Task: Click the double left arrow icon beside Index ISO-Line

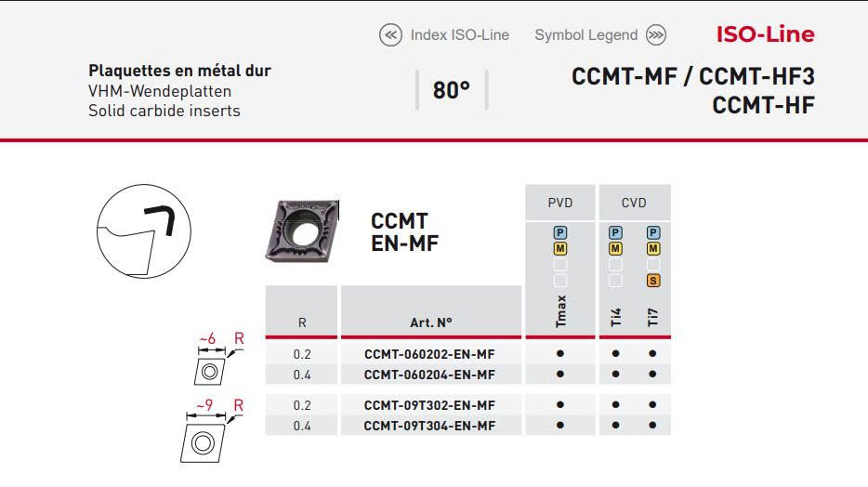Action: pos(390,35)
